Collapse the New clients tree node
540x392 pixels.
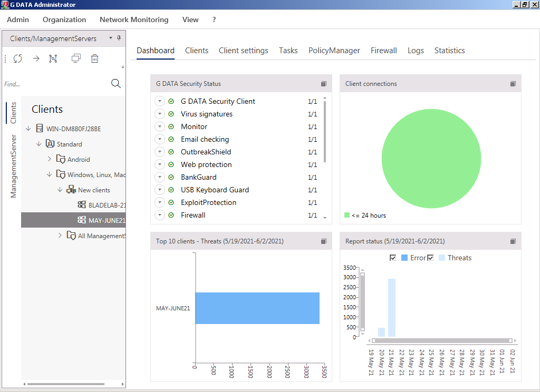point(60,190)
